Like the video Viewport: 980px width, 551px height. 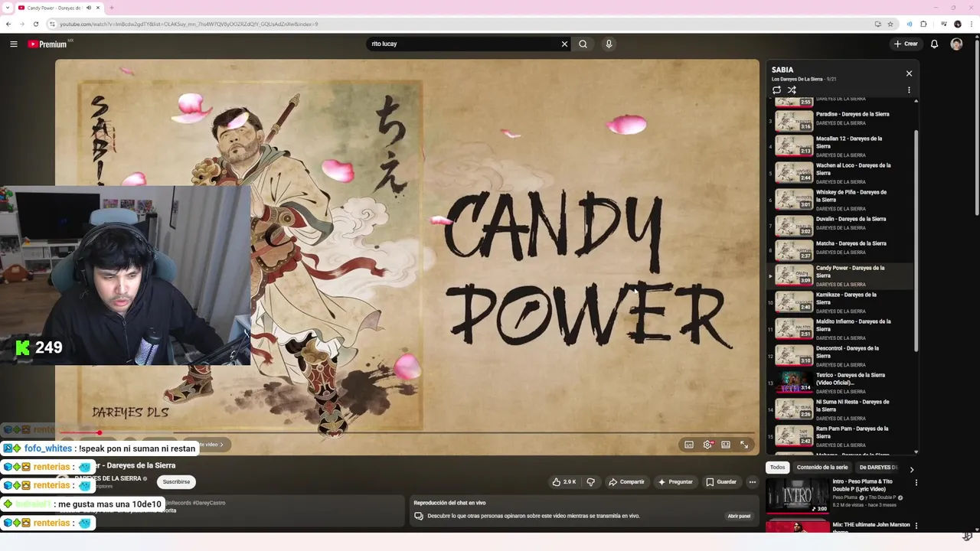pos(564,482)
